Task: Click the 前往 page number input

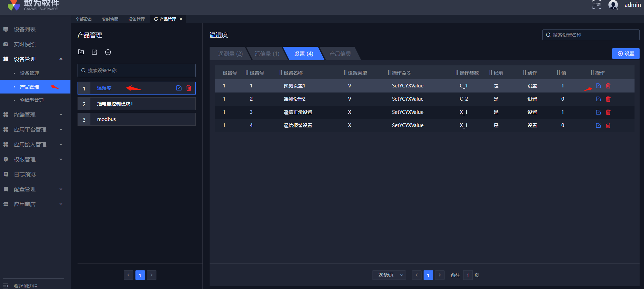Action: 468,275
